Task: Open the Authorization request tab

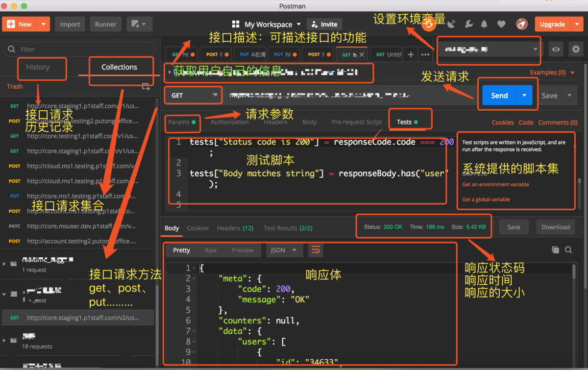Action: [230, 122]
